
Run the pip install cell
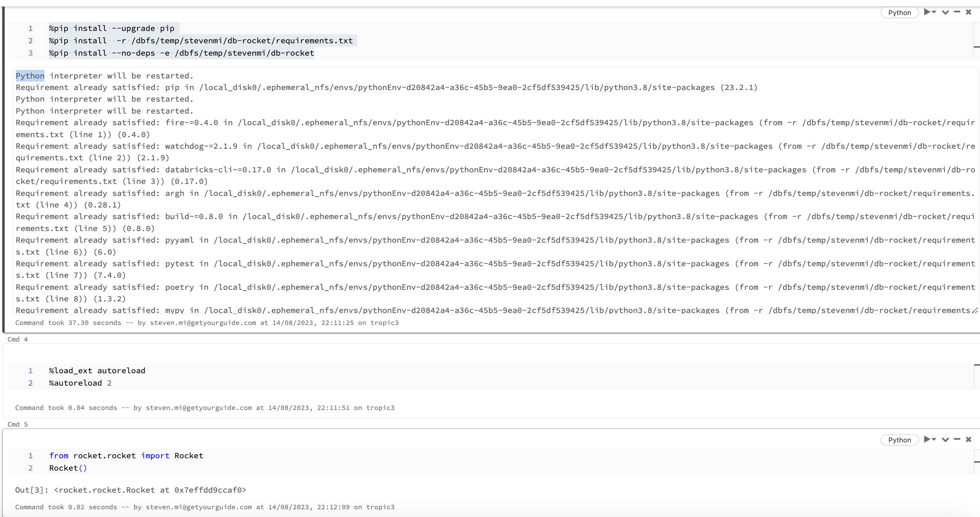[927, 12]
